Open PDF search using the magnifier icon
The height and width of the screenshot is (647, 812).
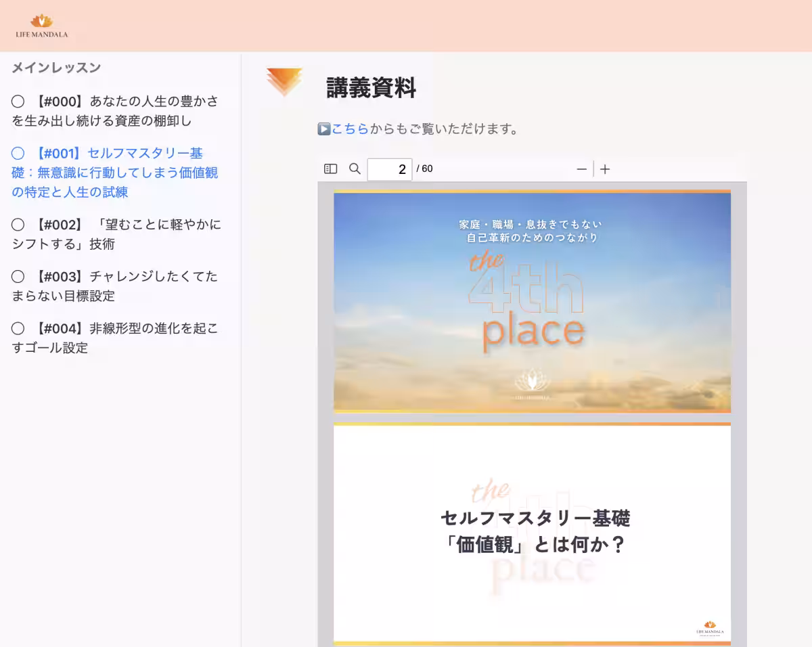(354, 169)
